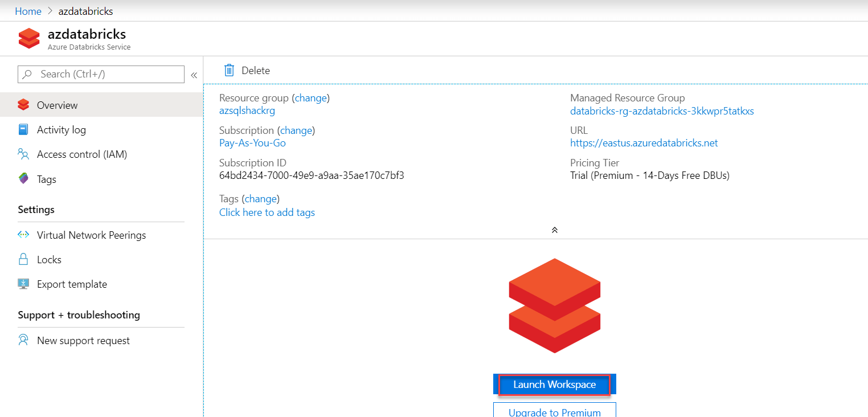868x417 pixels.
Task: Open Virtual Network Peerings
Action: click(x=91, y=235)
